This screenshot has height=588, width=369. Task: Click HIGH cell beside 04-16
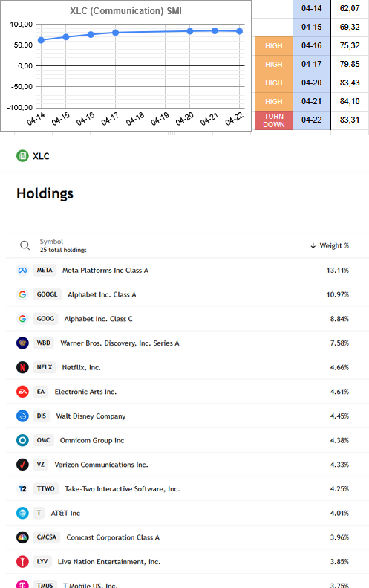click(x=274, y=46)
